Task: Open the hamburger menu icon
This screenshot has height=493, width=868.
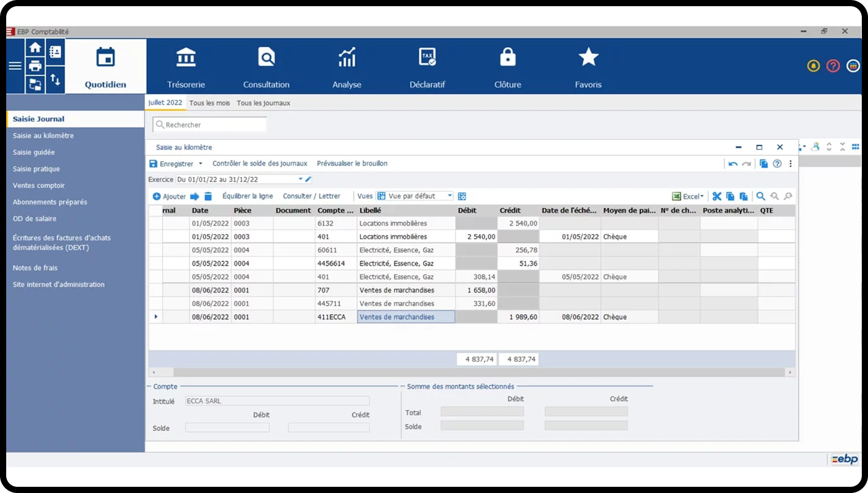Action: [15, 66]
